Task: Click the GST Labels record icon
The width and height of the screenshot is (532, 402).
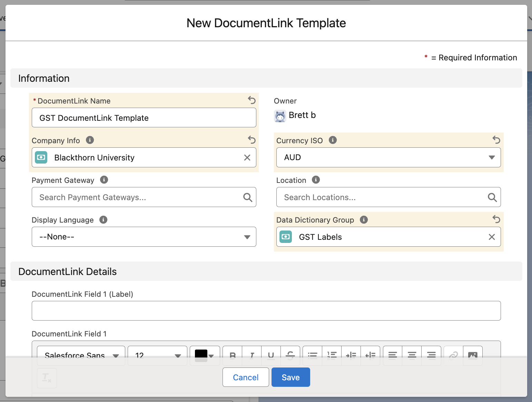Action: click(286, 237)
